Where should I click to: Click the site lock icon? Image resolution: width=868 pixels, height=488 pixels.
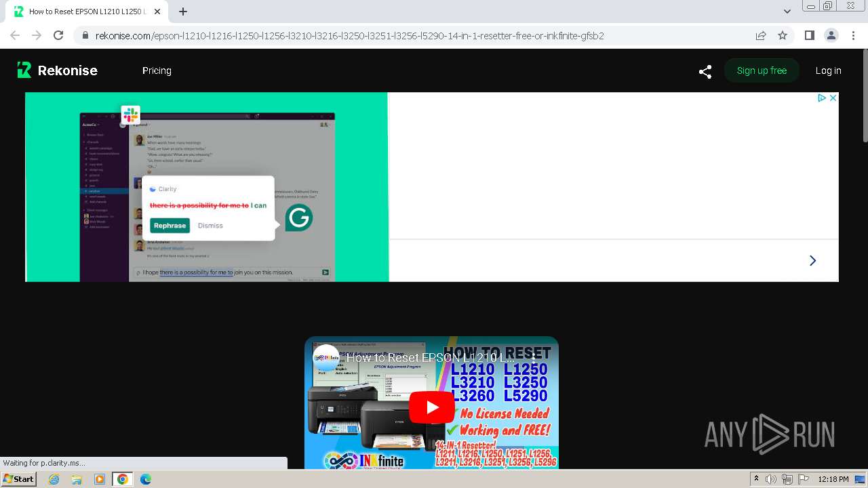click(x=85, y=36)
